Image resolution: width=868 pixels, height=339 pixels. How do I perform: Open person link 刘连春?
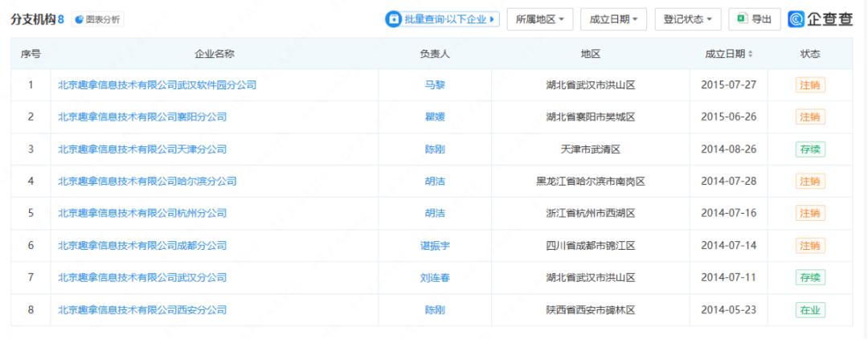435,278
